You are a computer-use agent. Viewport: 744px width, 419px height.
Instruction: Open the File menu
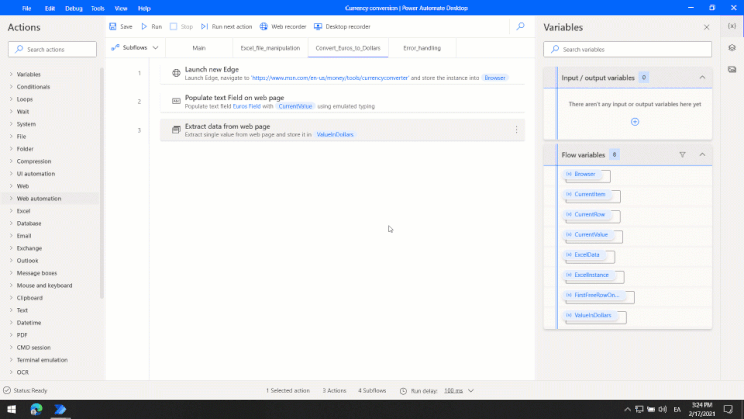[x=27, y=8]
